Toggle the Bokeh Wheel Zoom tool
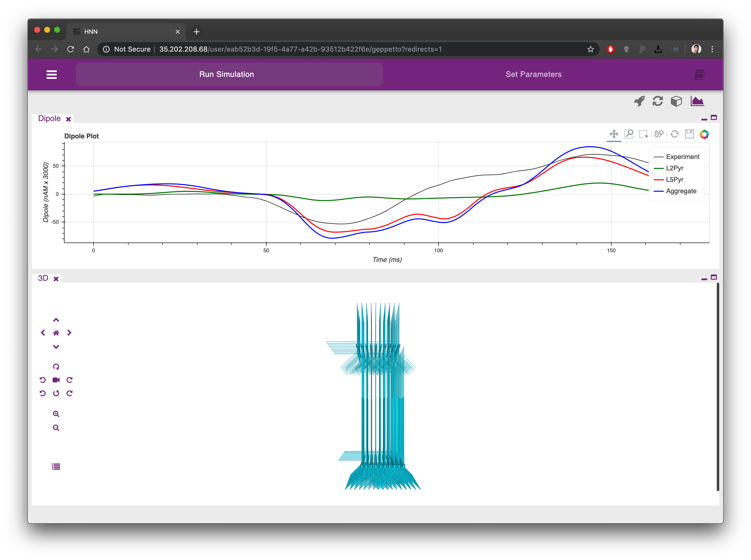Viewport: 751px width, 560px height. pos(659,134)
